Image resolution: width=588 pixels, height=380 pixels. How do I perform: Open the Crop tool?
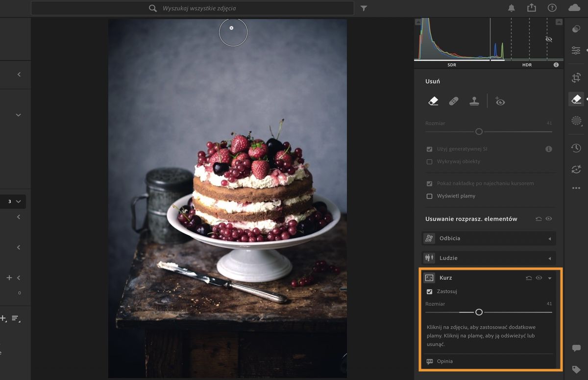[x=576, y=77]
